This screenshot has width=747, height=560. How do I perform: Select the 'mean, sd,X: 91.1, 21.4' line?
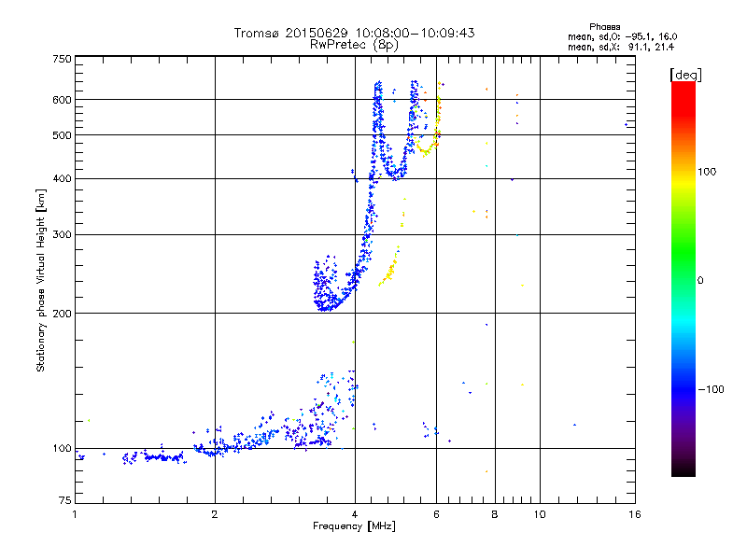point(621,47)
